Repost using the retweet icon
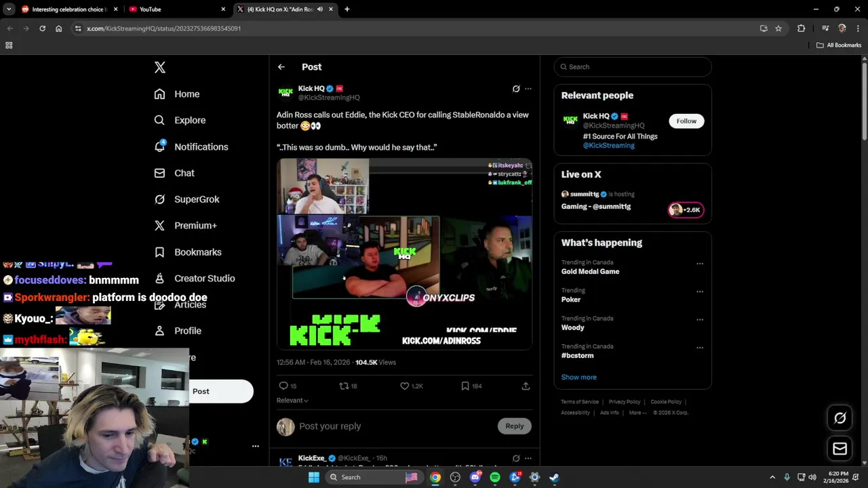The width and height of the screenshot is (868, 488). click(x=344, y=386)
